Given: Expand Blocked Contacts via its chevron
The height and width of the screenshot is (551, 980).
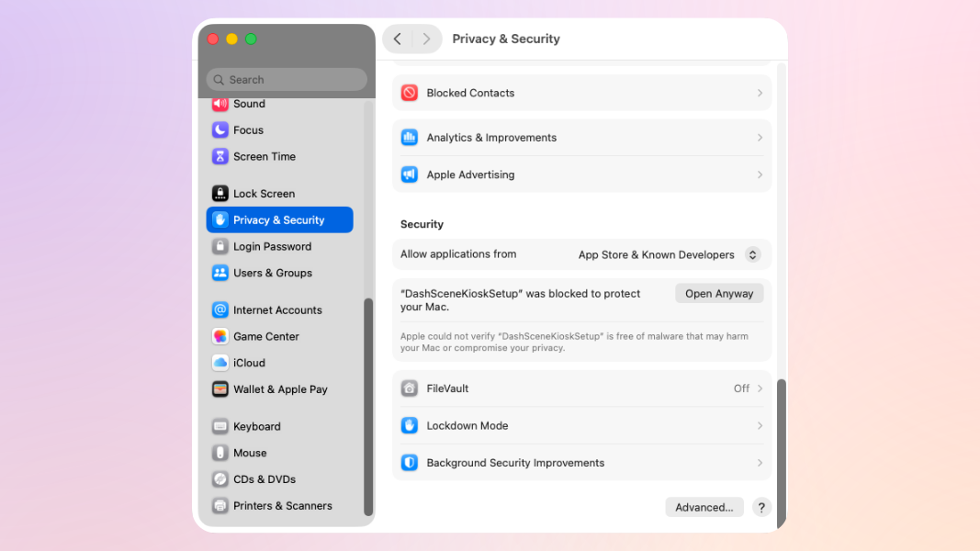Looking at the screenshot, I should [x=760, y=93].
